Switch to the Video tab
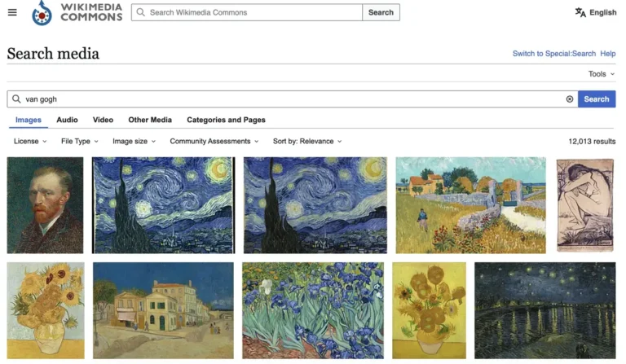 tap(103, 120)
